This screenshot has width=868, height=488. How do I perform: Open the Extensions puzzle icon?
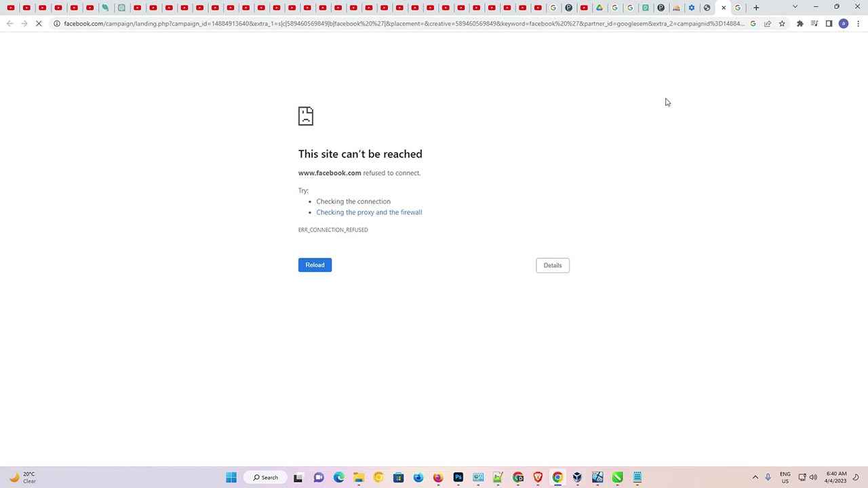click(800, 24)
